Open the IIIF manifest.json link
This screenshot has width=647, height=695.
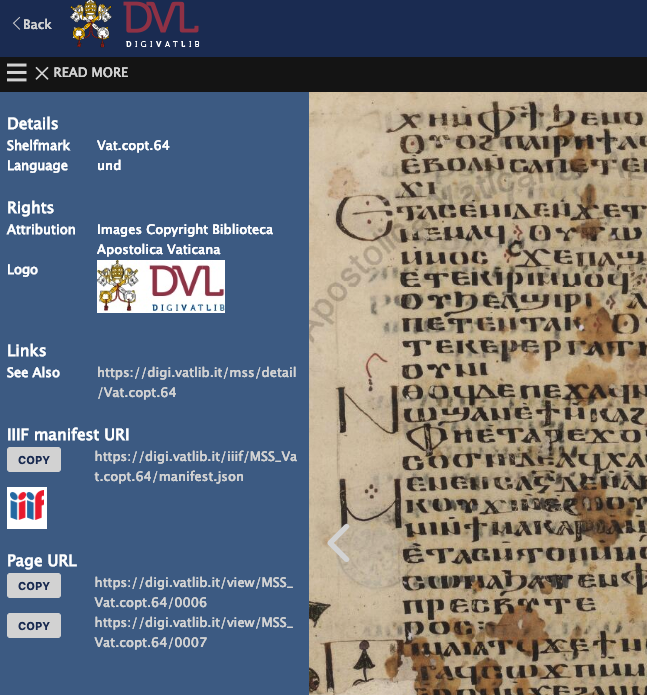[195, 466]
